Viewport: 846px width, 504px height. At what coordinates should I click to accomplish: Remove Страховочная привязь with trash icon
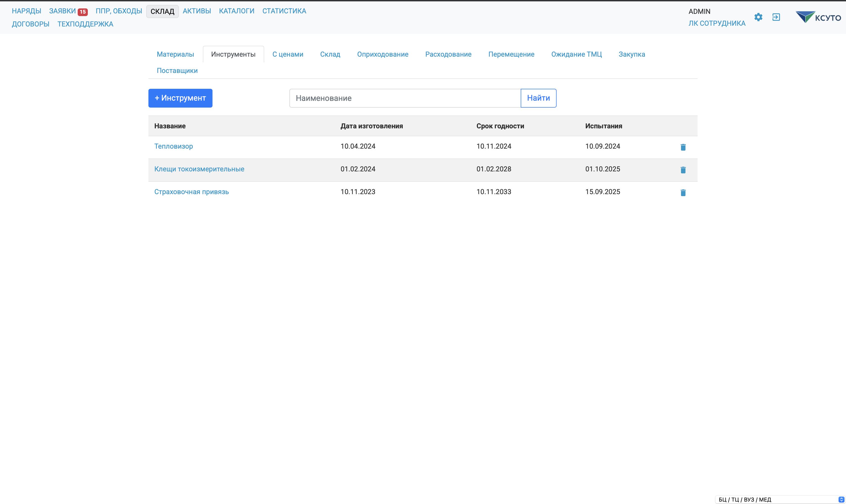[x=683, y=193]
